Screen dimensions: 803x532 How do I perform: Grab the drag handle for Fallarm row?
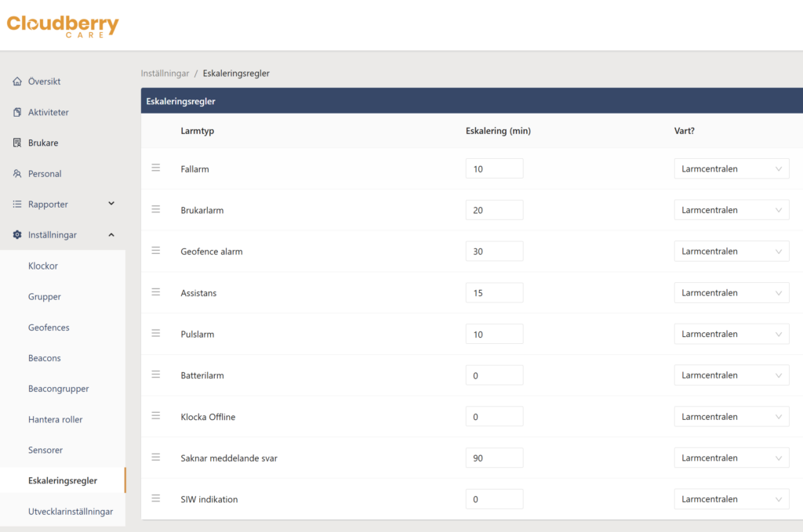[x=156, y=168]
